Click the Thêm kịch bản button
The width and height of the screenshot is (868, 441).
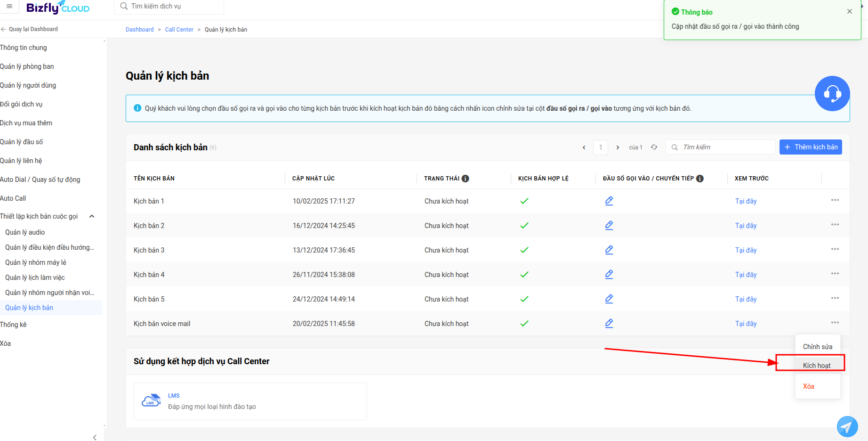pos(811,147)
